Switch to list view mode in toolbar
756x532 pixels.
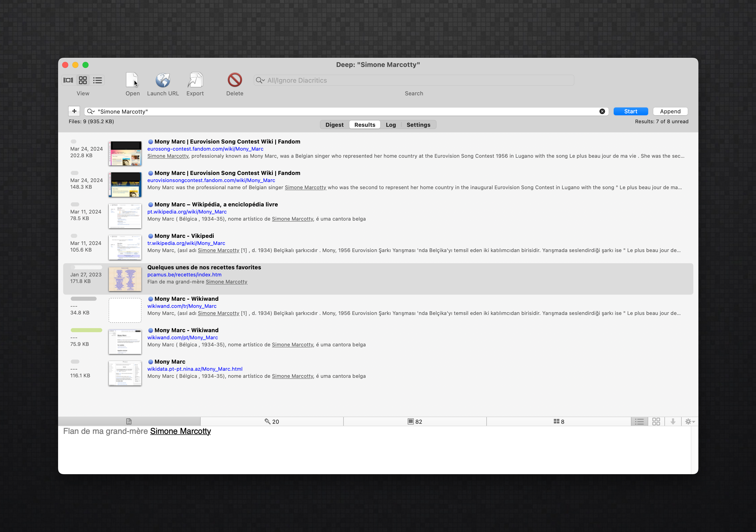click(97, 80)
